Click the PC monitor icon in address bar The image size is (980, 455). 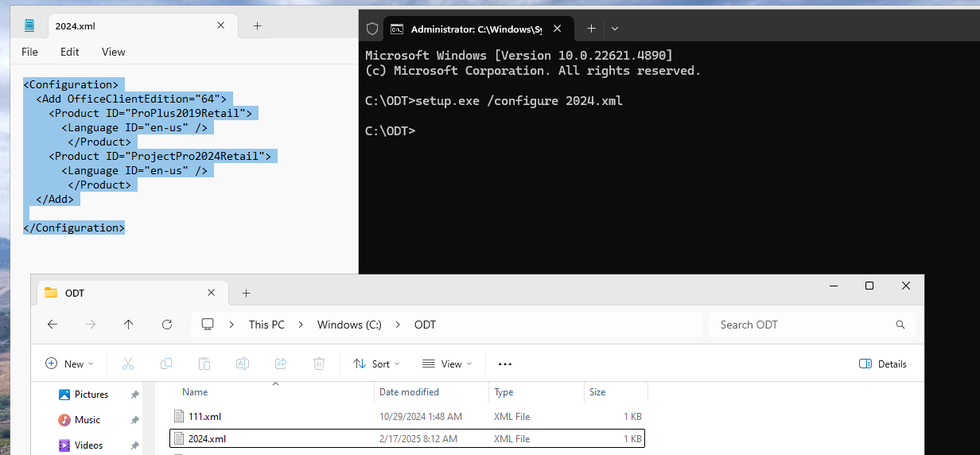[x=208, y=325]
